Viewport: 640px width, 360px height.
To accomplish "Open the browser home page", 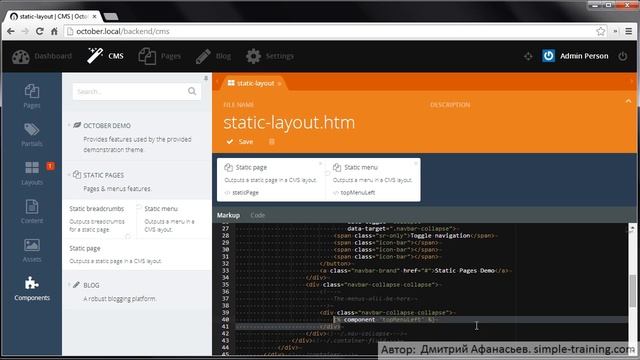I will point(54,31).
